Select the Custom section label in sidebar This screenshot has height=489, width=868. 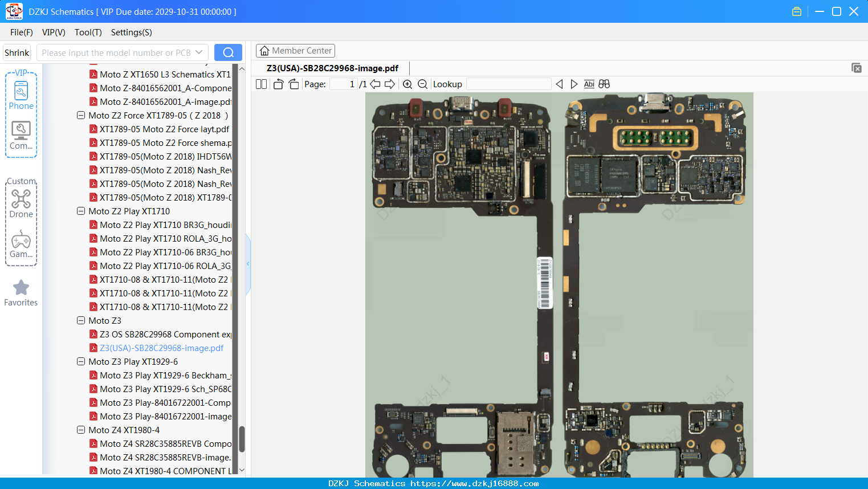(x=21, y=181)
